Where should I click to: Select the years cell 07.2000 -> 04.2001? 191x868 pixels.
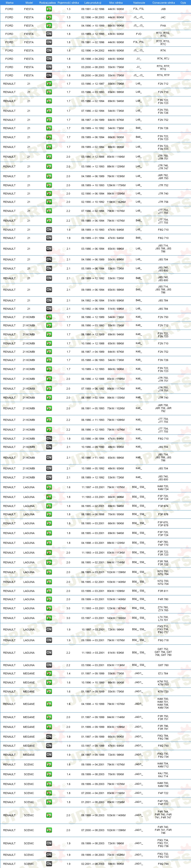coord(93,793)
